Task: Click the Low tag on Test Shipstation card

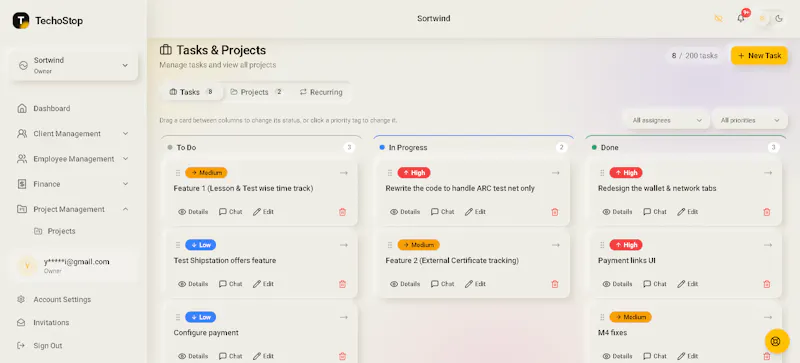Action: [x=201, y=245]
